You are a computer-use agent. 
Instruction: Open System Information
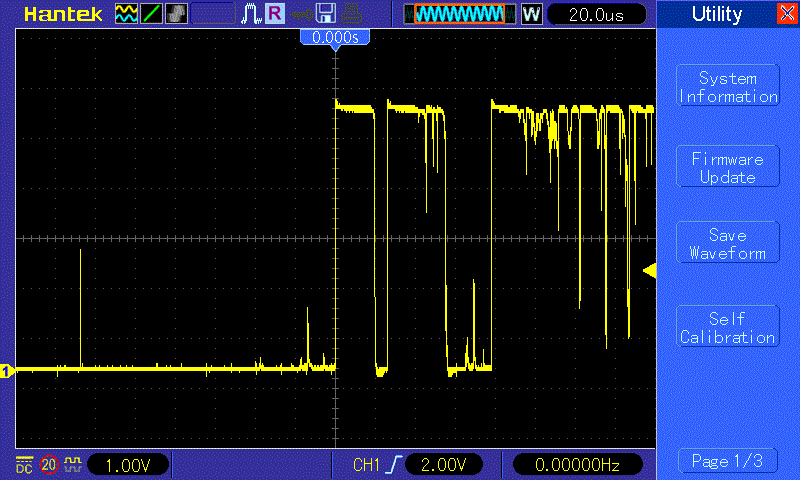point(728,86)
